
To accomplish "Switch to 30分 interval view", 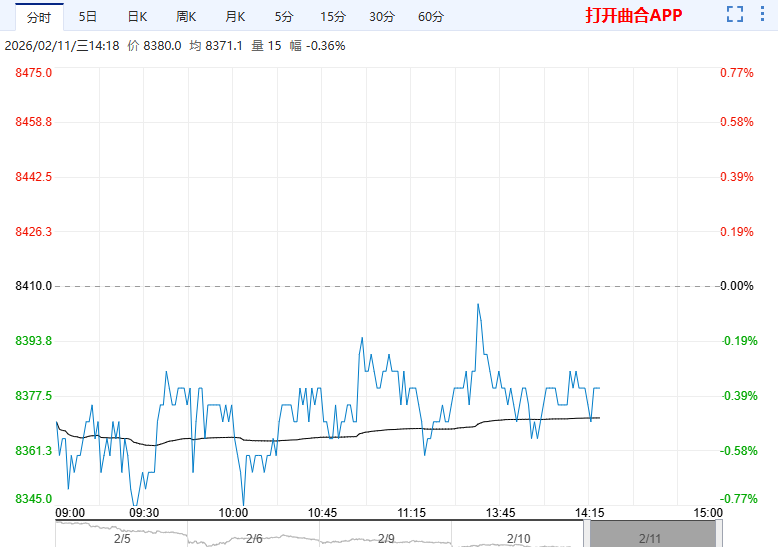I will pyautogui.click(x=381, y=17).
